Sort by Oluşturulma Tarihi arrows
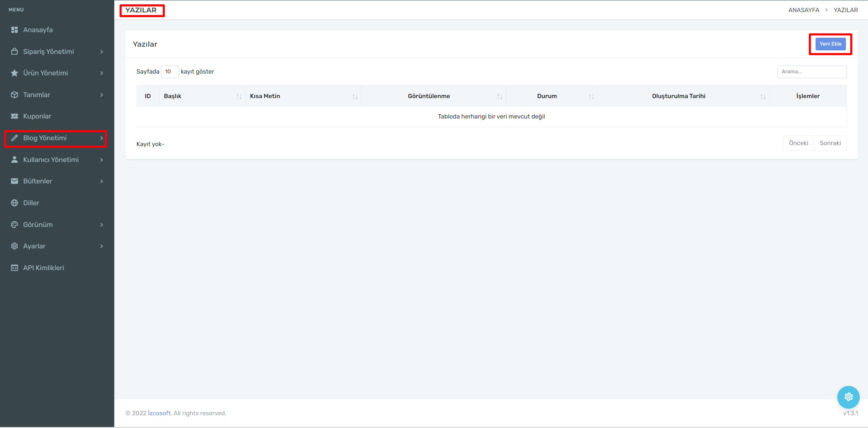Viewport: 868px width, 428px height. 763,96
